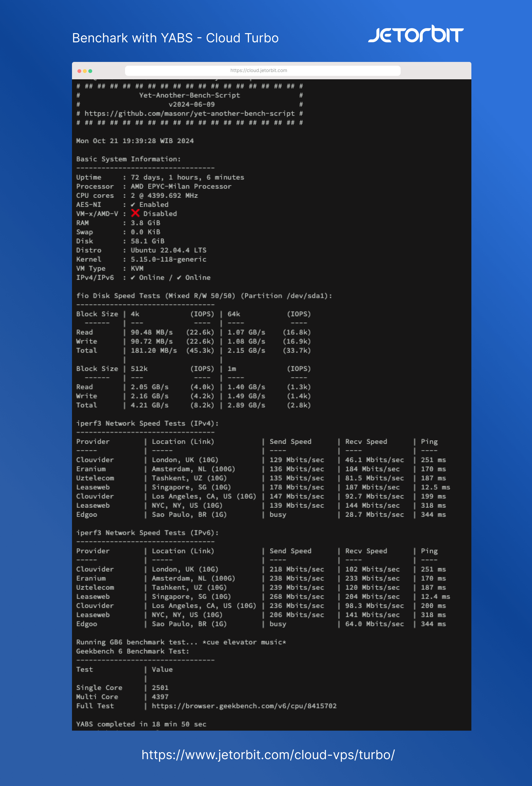Select the 'Yet-Another-Bench-Script' title text
Screen dimensions: 532x786
[x=190, y=95]
